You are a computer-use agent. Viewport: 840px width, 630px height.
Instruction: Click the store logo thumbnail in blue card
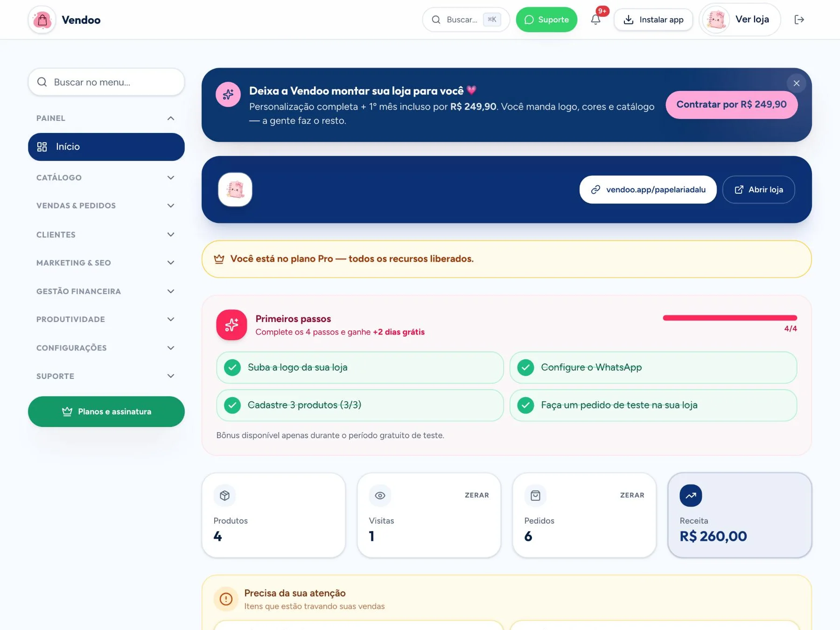235,189
